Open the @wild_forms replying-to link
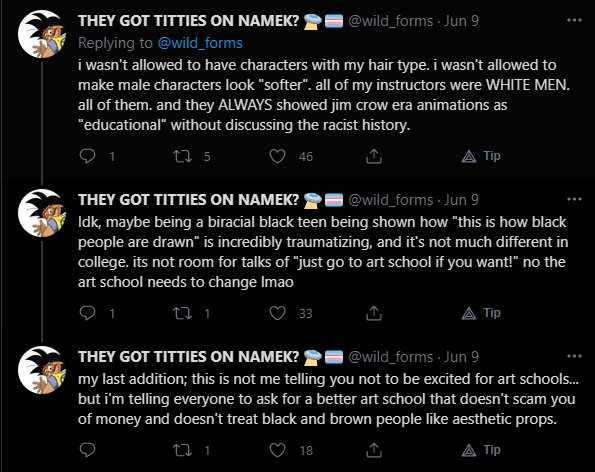 [200, 43]
